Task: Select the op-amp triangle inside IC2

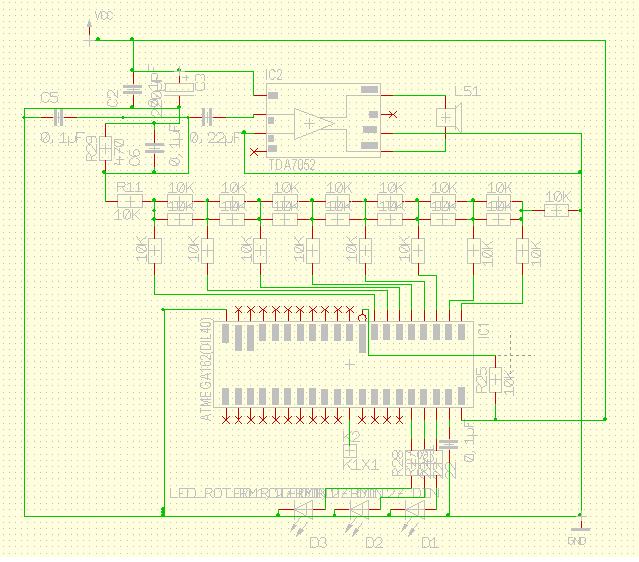Action: coord(314,123)
